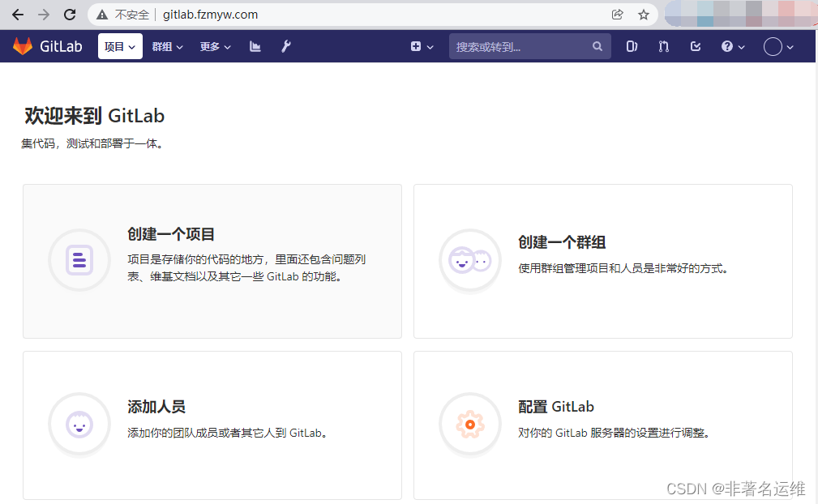
Task: Click the project description text 项目是存储你的代码的地方
Action: click(x=246, y=268)
